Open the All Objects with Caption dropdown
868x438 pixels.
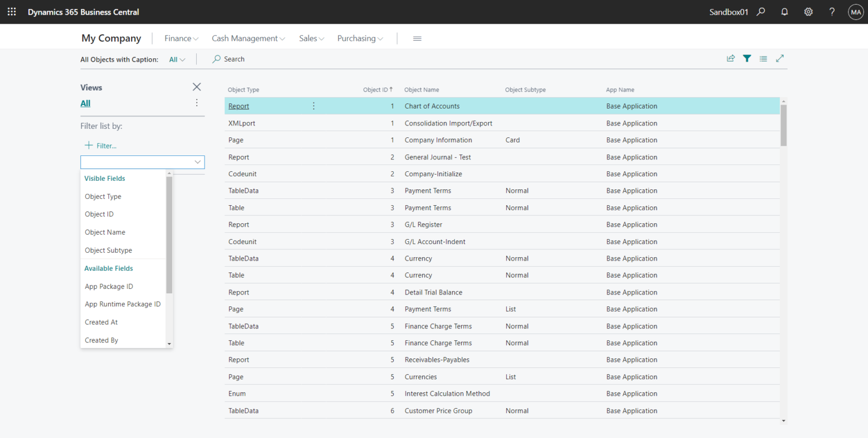[x=177, y=59]
